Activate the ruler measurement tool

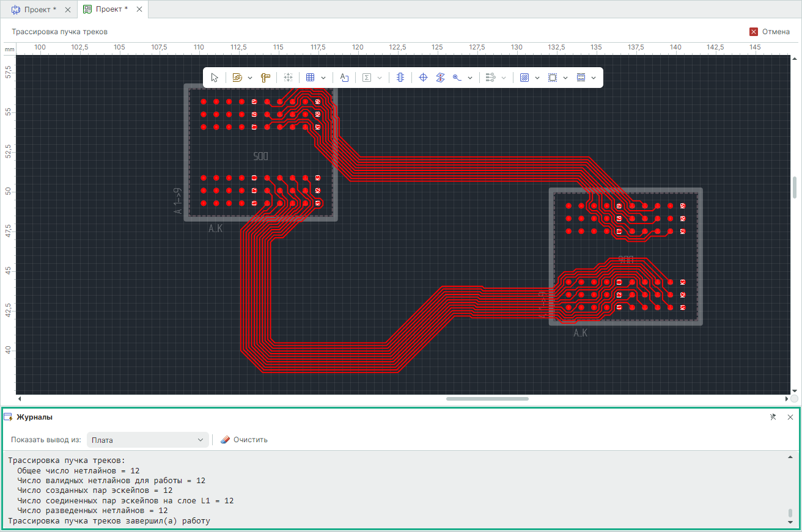coord(265,78)
